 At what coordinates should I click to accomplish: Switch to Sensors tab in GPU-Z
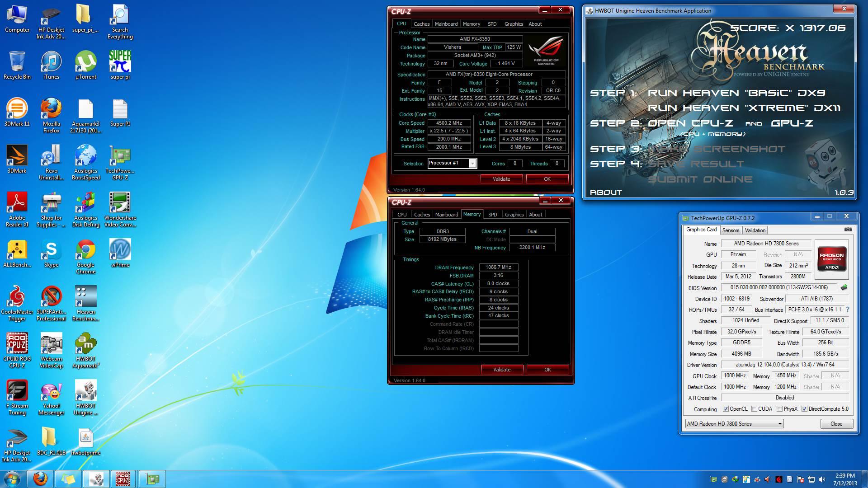click(731, 230)
